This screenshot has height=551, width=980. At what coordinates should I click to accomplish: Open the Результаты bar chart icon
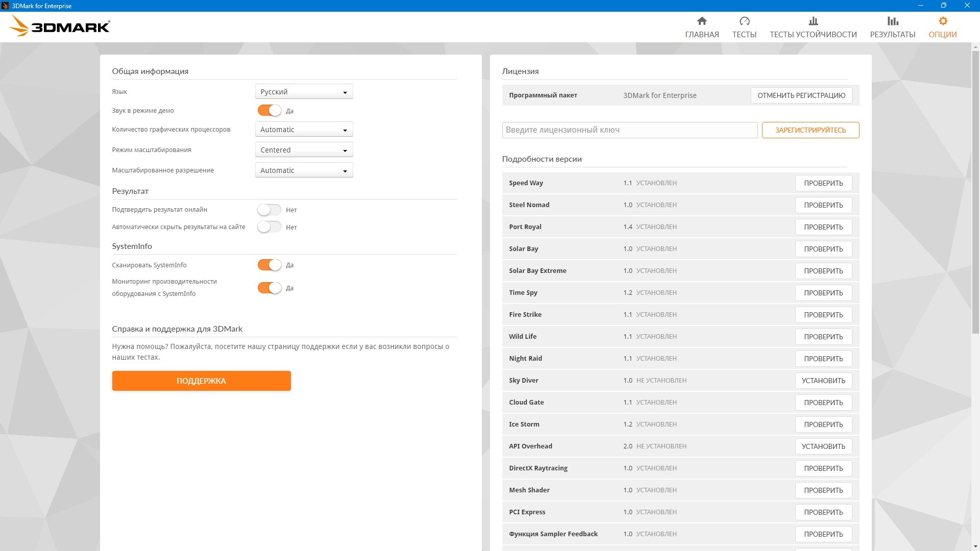[x=892, y=21]
